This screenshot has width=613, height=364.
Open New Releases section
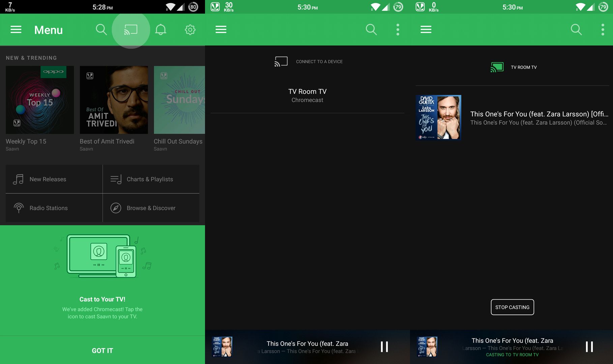[54, 179]
